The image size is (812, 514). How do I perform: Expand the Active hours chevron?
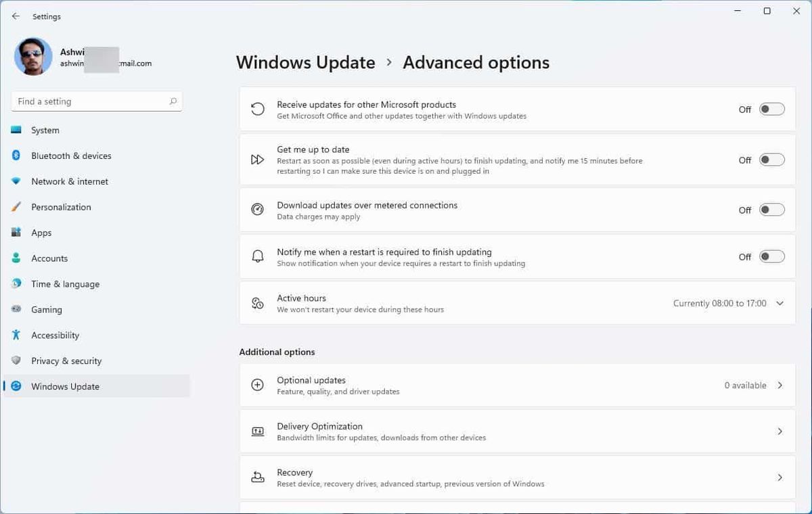[780, 303]
